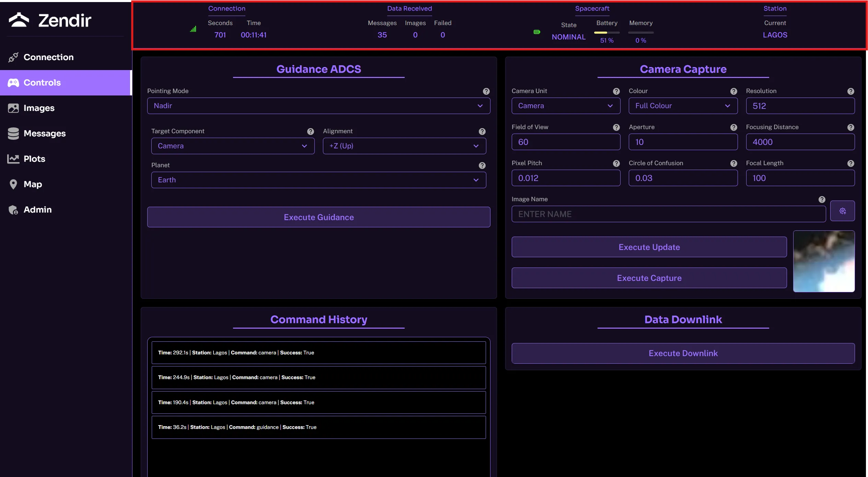
Task: Click the camera preview thumbnail
Action: point(823,261)
